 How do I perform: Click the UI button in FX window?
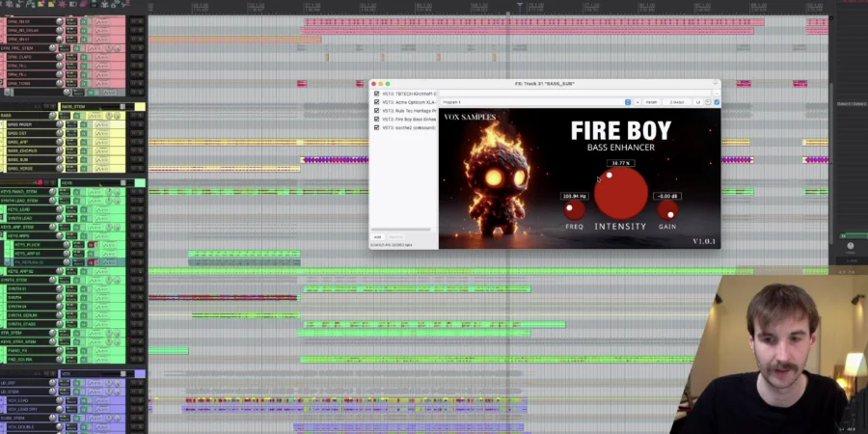tap(698, 102)
